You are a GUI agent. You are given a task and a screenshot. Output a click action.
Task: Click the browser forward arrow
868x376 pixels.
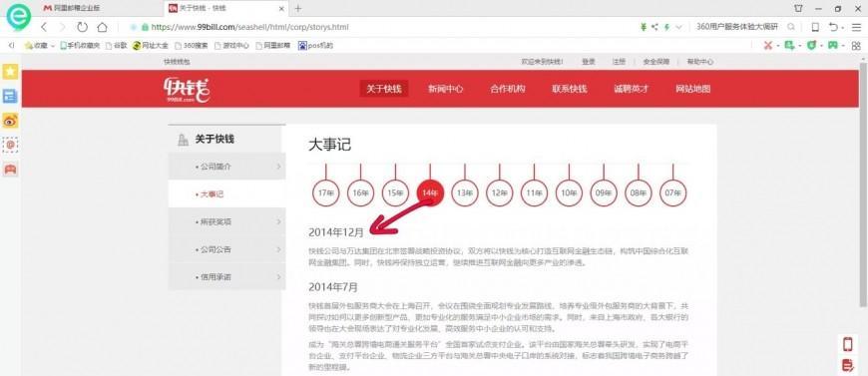pyautogui.click(x=62, y=27)
